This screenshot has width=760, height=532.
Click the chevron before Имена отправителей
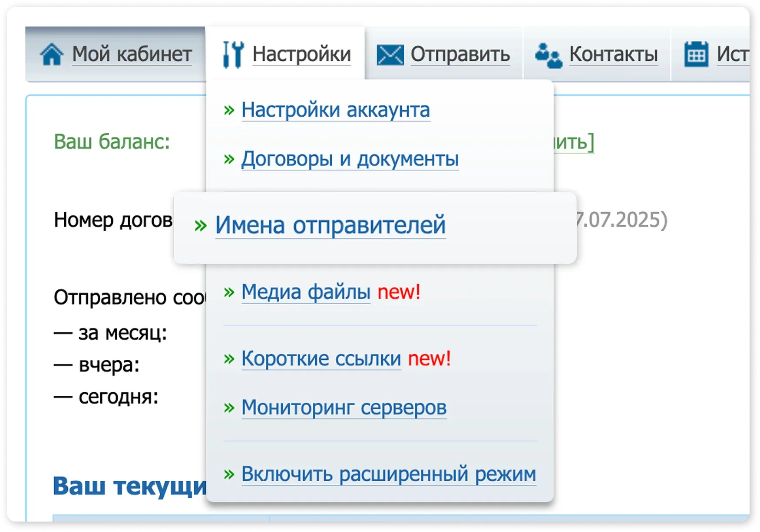click(200, 225)
